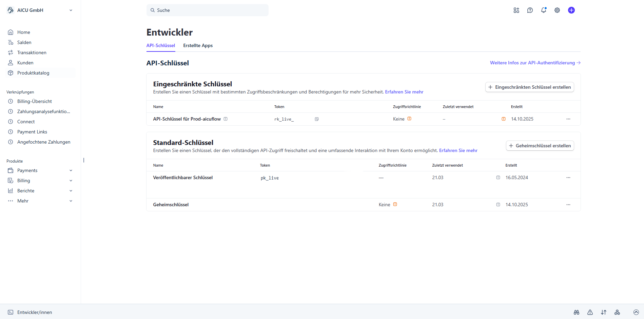Open Weitere Infos zur API-Authentifizierung link
This screenshot has width=644, height=319.
pos(535,63)
